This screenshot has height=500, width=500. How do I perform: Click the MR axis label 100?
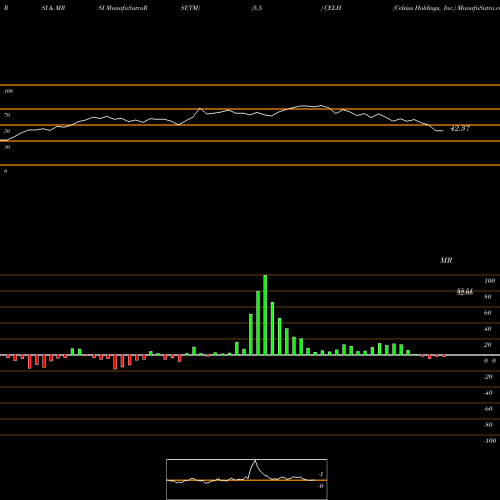click(x=489, y=281)
